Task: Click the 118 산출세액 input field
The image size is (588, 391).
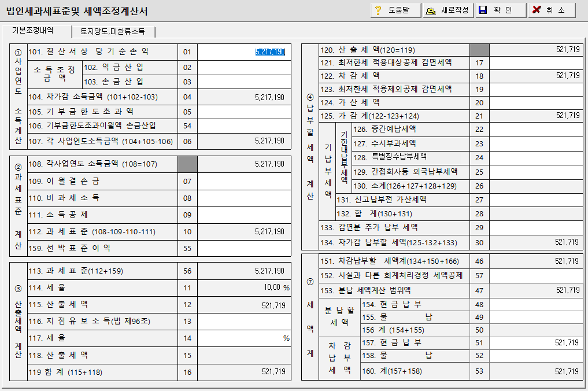Action: coord(244,355)
